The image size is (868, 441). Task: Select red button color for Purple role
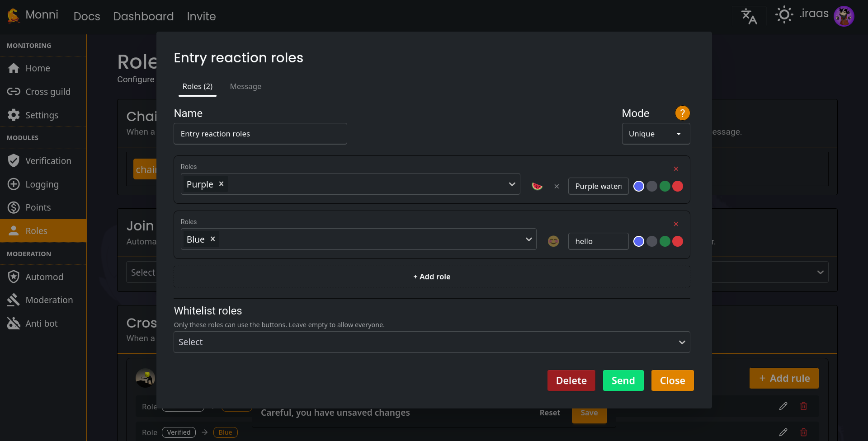[678, 186]
